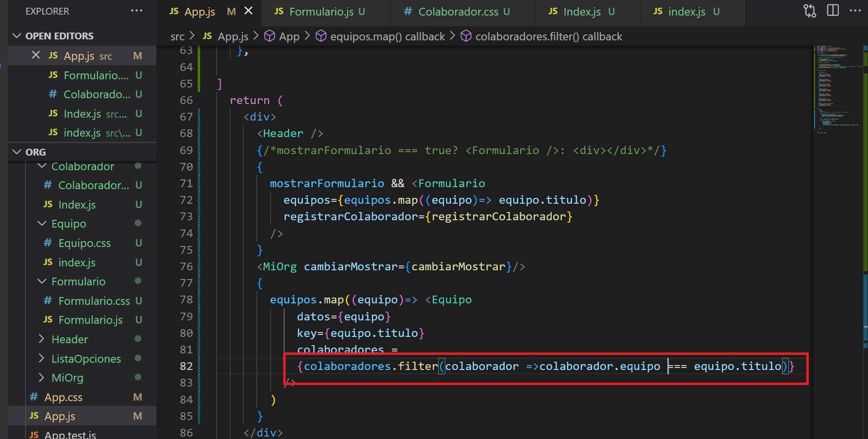Open Equipo.css file
This screenshot has width=868, height=439.
(x=83, y=243)
